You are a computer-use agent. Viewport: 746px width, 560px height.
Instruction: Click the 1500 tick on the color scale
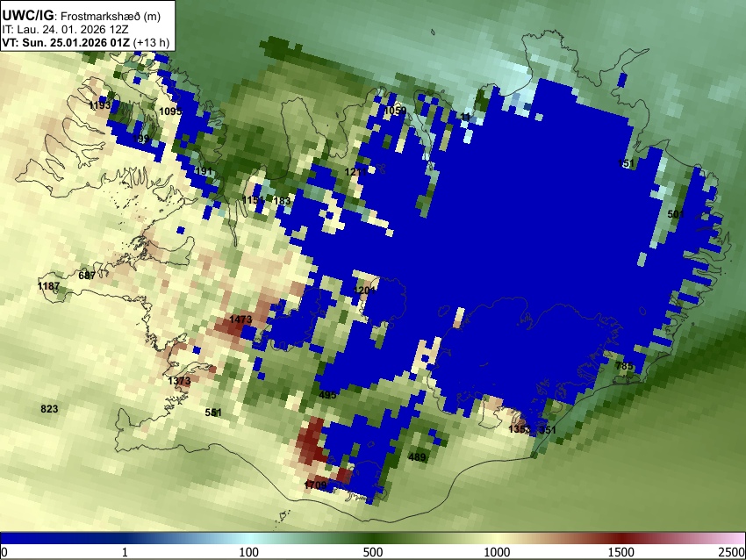(x=621, y=552)
